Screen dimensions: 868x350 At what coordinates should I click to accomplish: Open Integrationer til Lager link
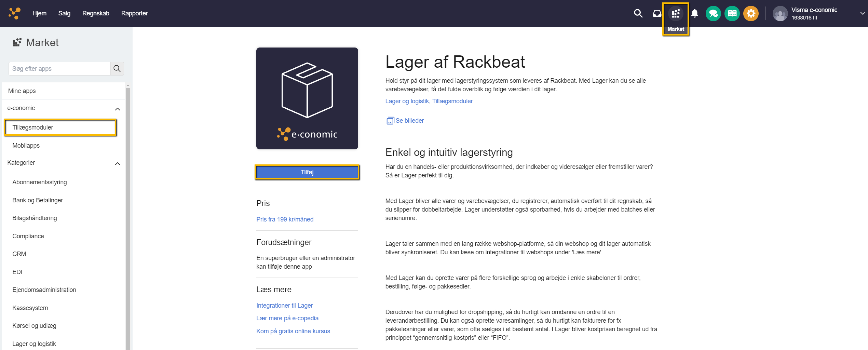285,306
